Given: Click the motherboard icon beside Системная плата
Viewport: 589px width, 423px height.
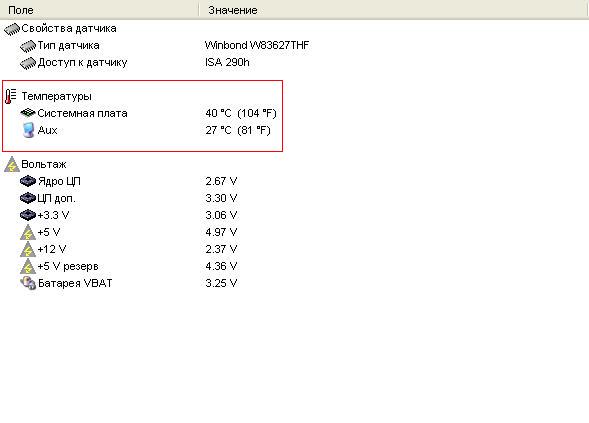Looking at the screenshot, I should click(x=28, y=113).
